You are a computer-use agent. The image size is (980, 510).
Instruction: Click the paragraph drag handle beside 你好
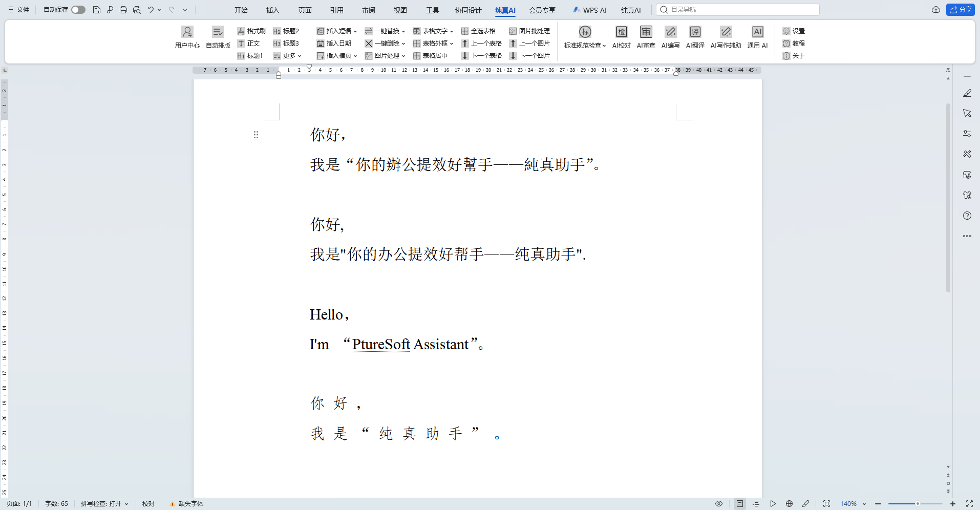pos(256,135)
